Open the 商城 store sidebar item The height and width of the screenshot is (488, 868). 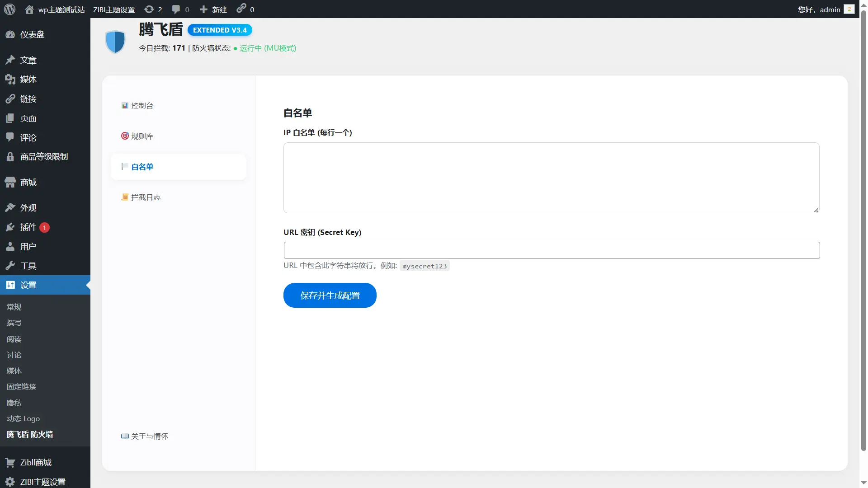[x=28, y=183]
